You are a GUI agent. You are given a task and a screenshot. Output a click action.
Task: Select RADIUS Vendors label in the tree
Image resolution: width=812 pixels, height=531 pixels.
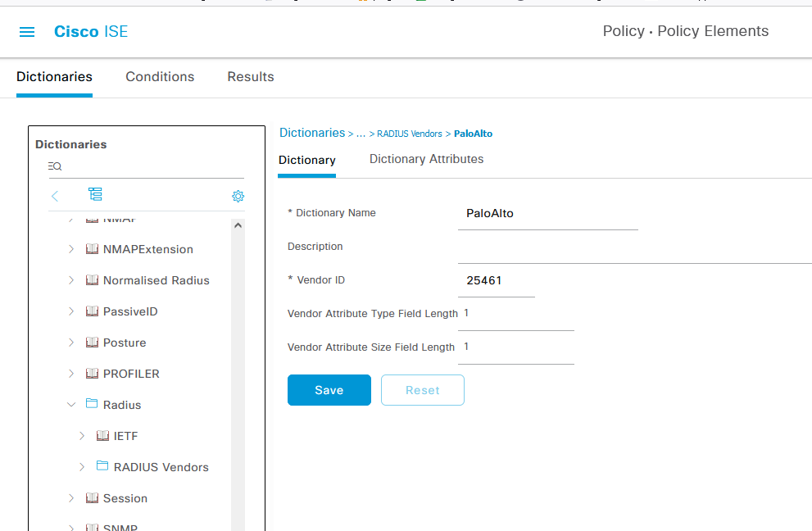[161, 467]
